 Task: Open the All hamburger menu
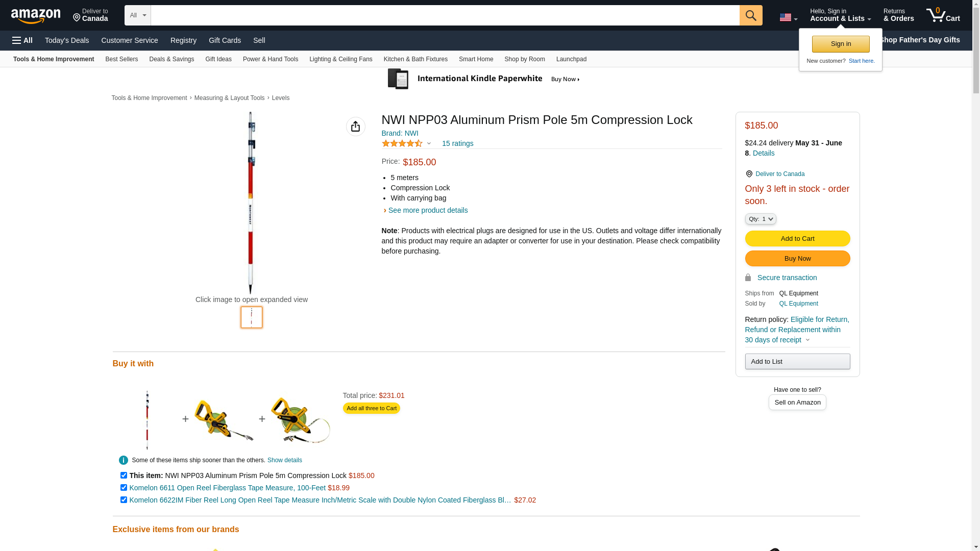point(22,40)
